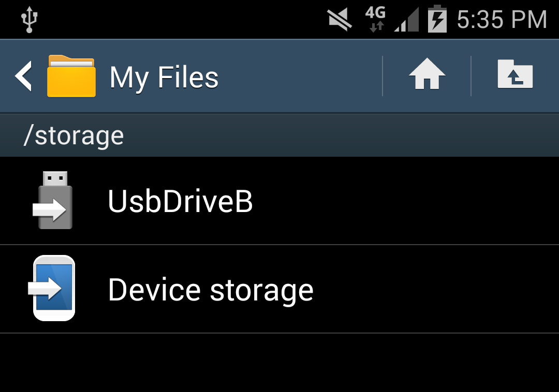Go to the home directory icon
The height and width of the screenshot is (392, 559).
click(426, 74)
